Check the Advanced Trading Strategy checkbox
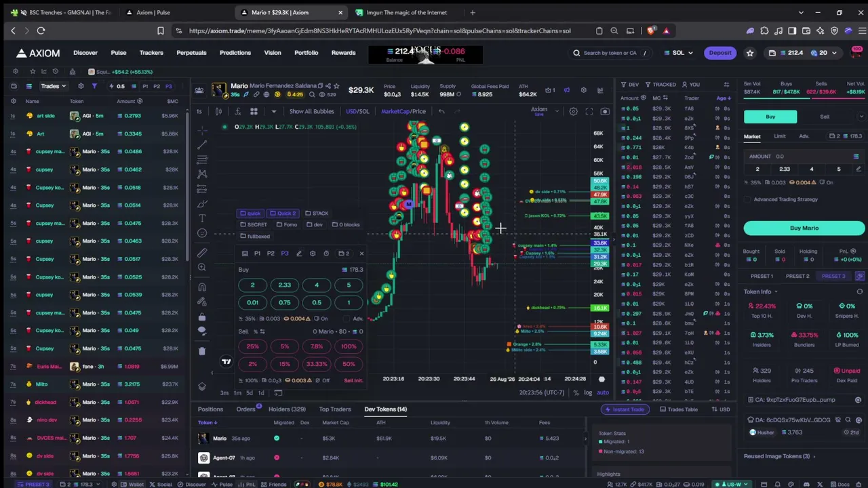This screenshot has width=868, height=488. (747, 199)
